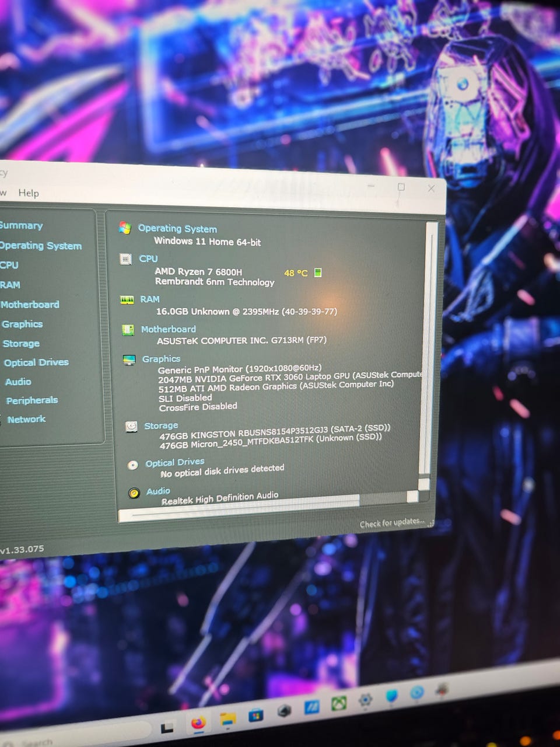This screenshot has height=747, width=560.
Task: Click Realtek High Definition Audio text
Action: click(220, 498)
